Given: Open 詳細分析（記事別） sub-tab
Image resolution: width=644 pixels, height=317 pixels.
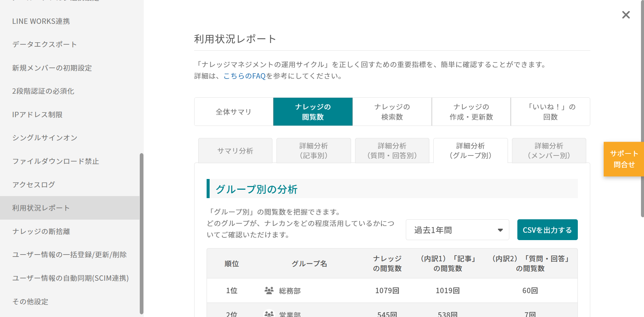Looking at the screenshot, I should click(x=313, y=151).
